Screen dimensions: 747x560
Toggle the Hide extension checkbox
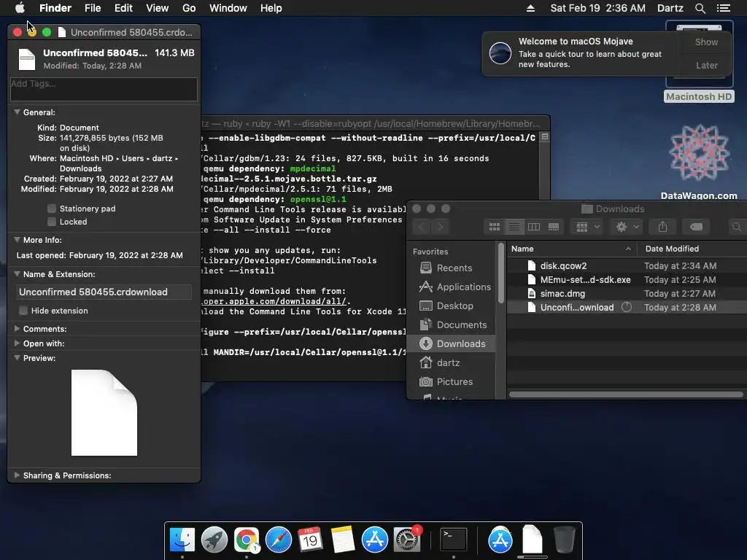[x=23, y=311]
